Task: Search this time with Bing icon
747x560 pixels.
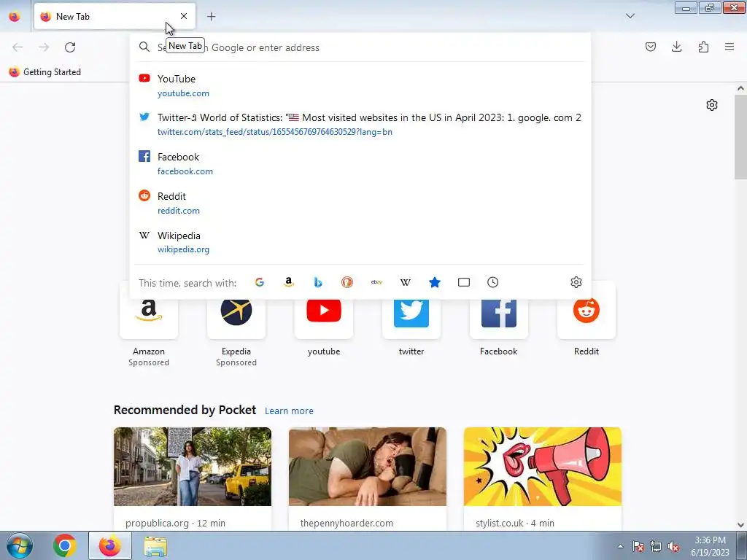Action: (318, 282)
